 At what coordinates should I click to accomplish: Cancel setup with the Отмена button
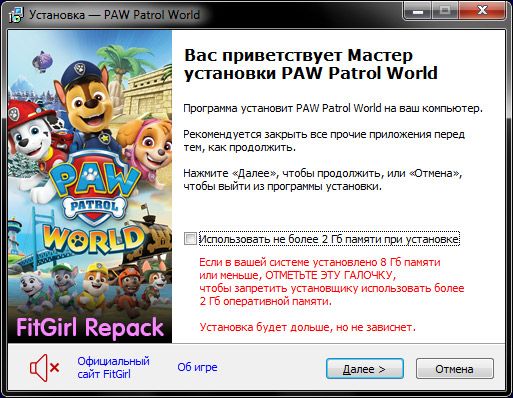(455, 369)
